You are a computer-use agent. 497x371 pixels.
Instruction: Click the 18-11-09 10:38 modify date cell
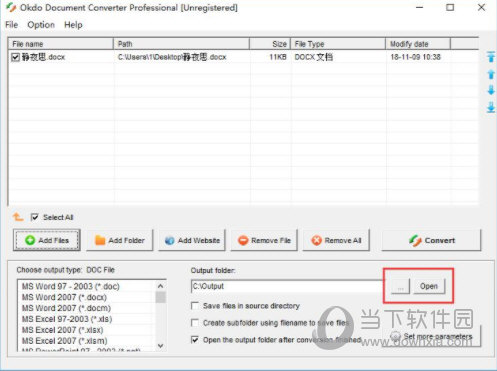416,57
